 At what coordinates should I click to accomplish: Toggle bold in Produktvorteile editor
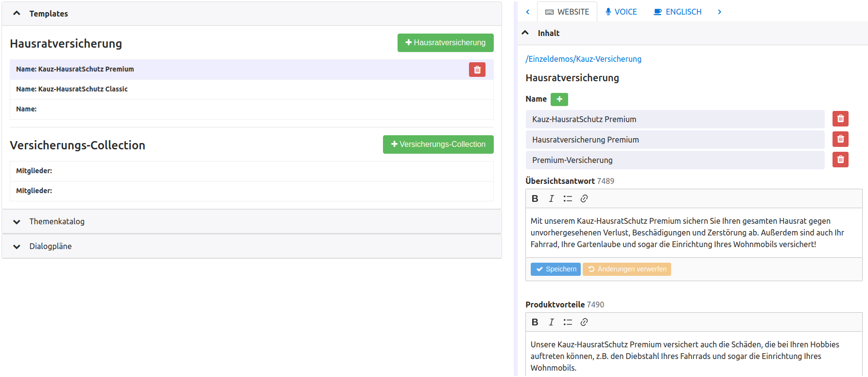(x=535, y=322)
